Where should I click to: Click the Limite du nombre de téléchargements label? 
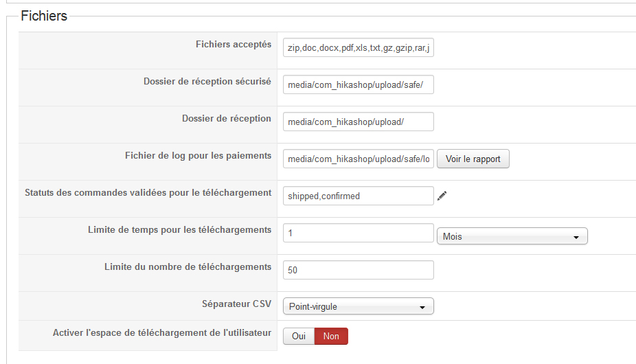pos(188,266)
